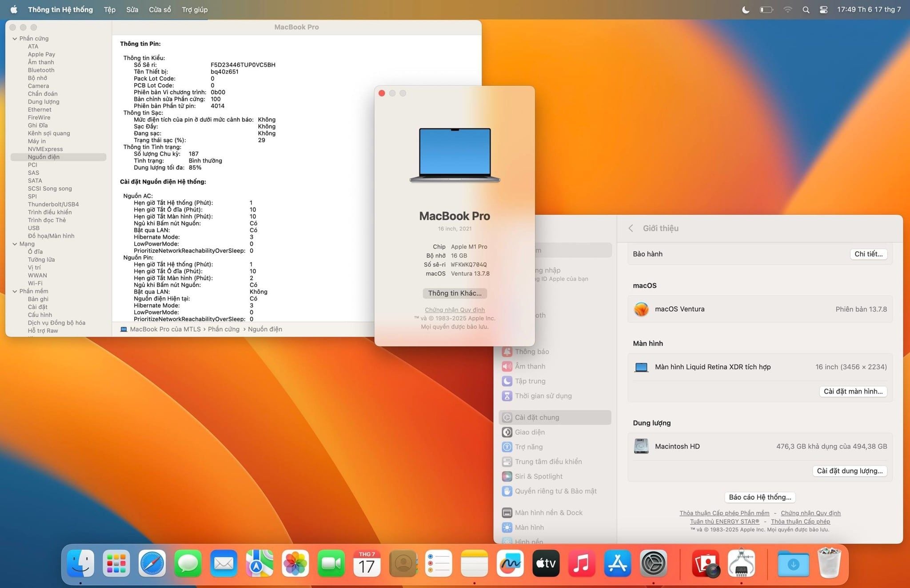Open Tuân thủ ENERGY STAR link
910x588 pixels.
(x=724, y=521)
